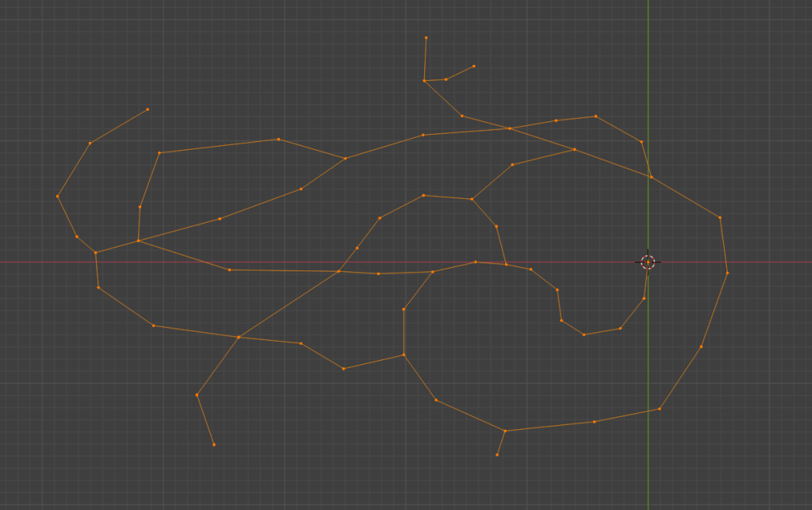The width and height of the screenshot is (812, 510).
Task: Select the leftmost vertex of the mesh
Action: (x=58, y=196)
